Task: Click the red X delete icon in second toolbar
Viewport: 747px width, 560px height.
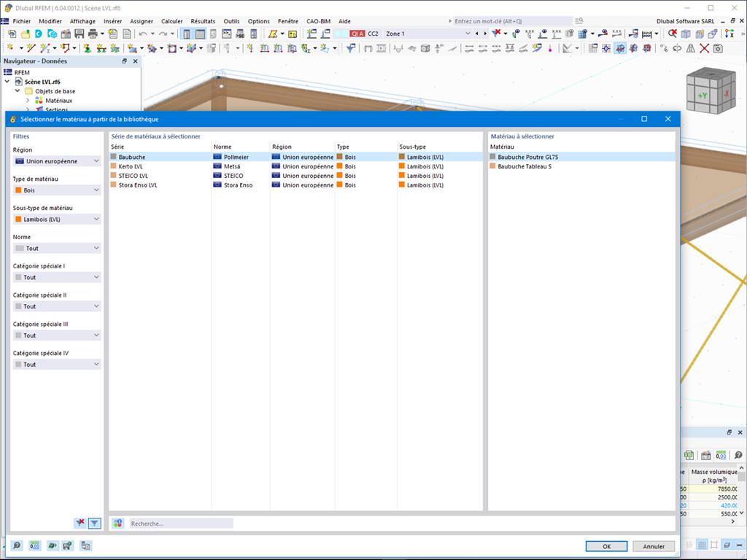Action: 704,48
